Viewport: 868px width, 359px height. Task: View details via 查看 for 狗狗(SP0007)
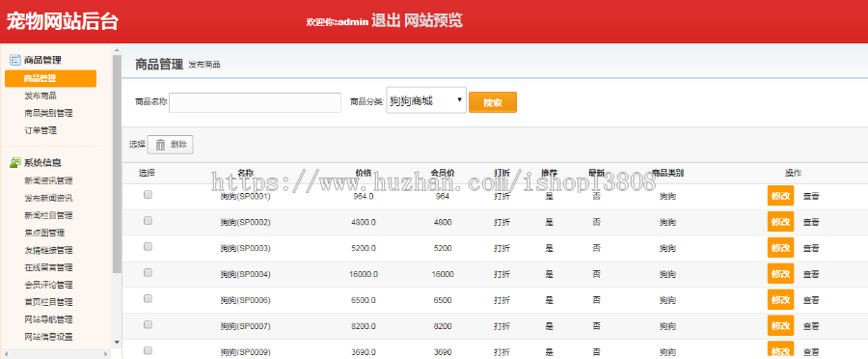(811, 326)
